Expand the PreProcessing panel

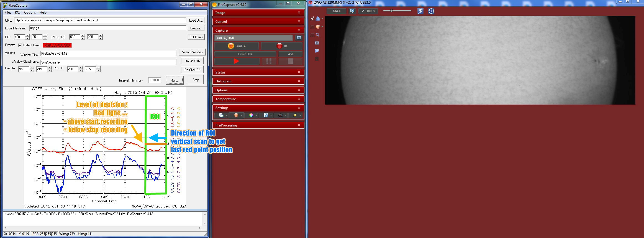pos(258,125)
